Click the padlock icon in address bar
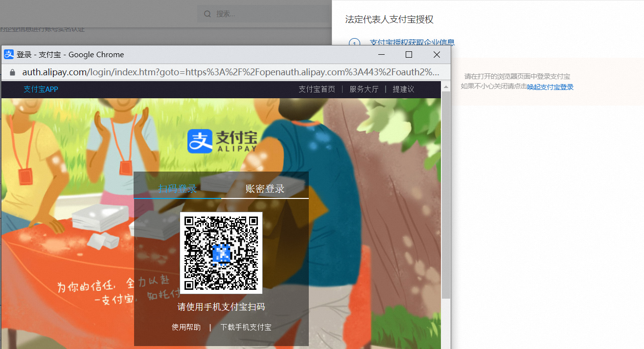This screenshot has height=349, width=644. (13, 72)
